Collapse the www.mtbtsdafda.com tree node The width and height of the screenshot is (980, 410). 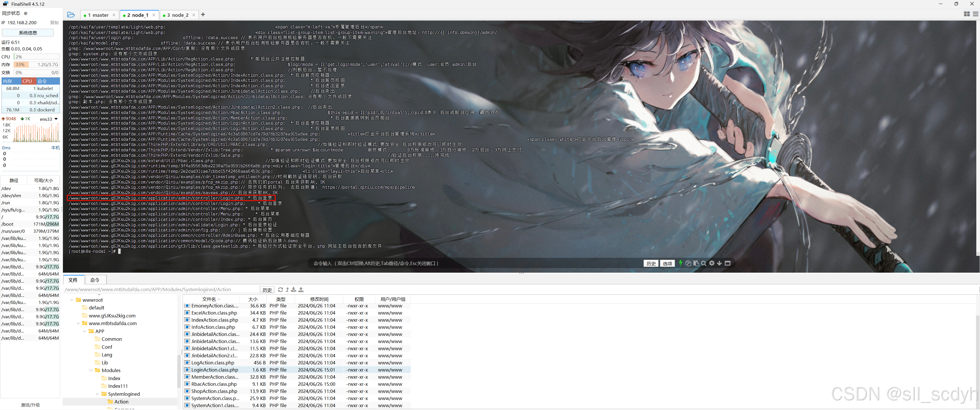coord(78,324)
